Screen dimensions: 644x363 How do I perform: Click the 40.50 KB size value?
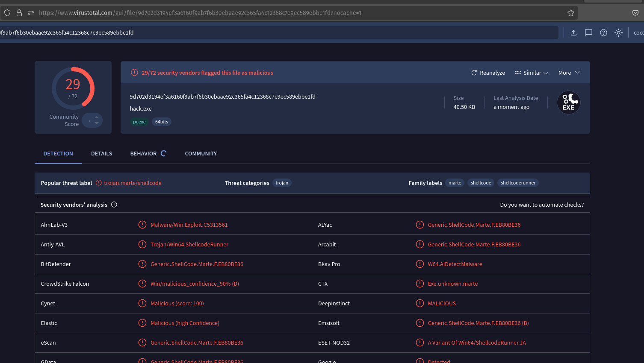(464, 107)
